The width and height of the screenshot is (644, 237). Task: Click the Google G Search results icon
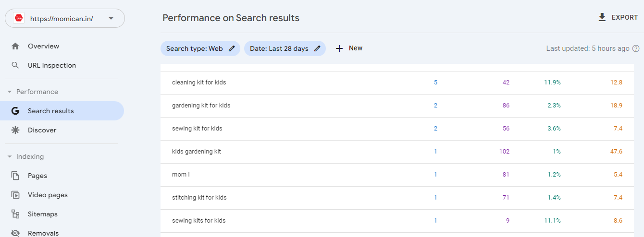tap(15, 111)
